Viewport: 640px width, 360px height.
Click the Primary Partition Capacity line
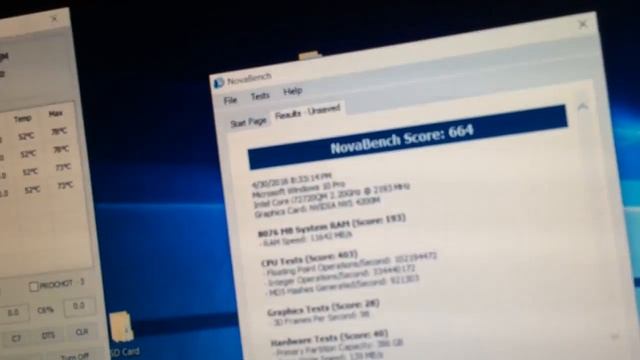[339, 348]
